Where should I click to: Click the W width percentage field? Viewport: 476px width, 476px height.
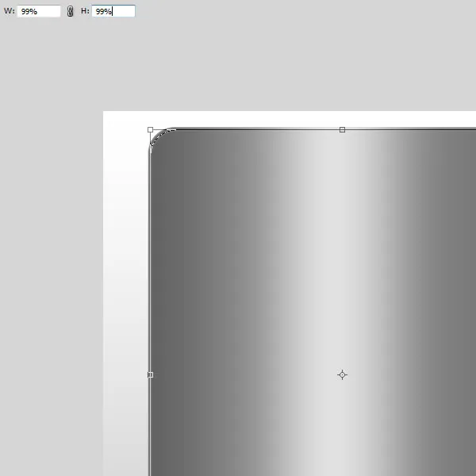(39, 12)
